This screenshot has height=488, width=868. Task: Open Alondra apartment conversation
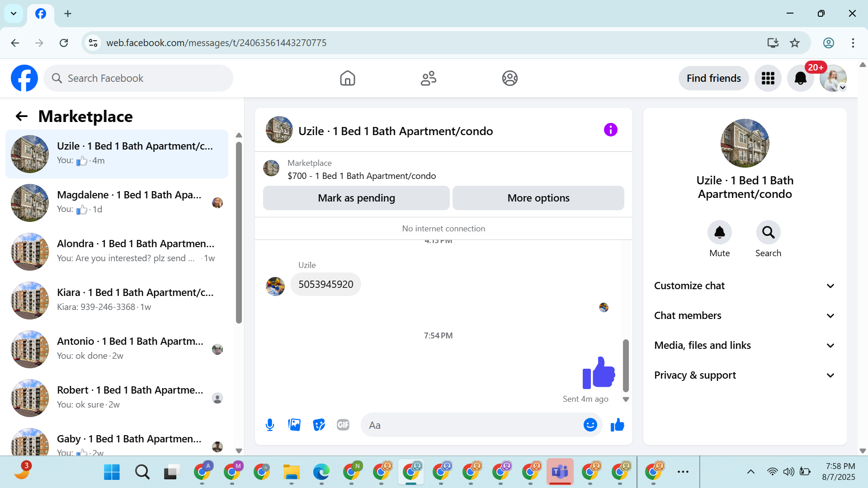[117, 251]
